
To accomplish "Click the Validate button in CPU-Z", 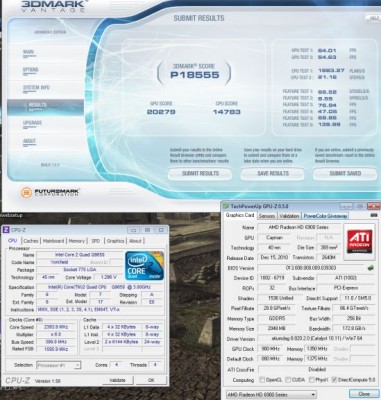I will (x=117, y=380).
